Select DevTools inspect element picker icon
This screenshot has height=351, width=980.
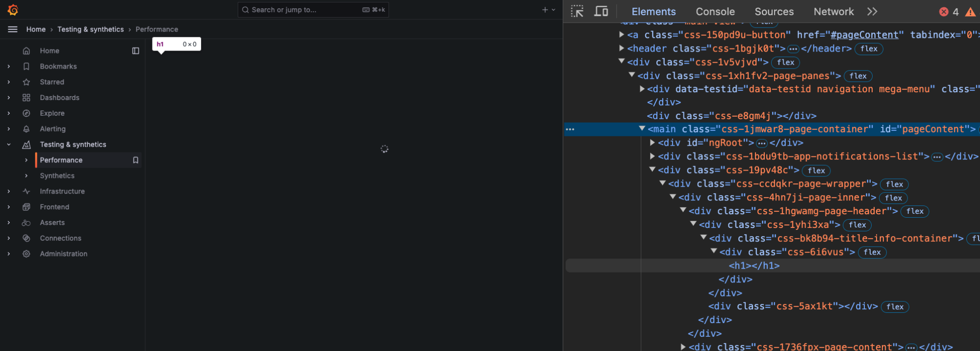(577, 11)
